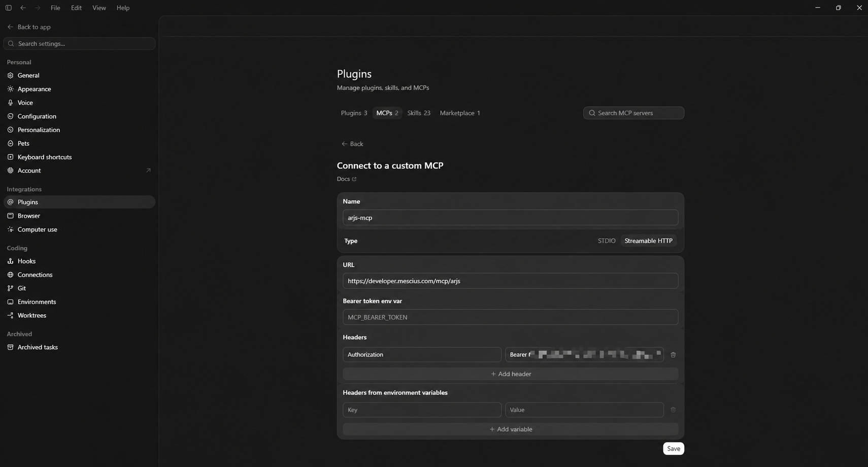This screenshot has width=868, height=467.
Task: Select the Streamable HTTP type
Action: (648, 241)
